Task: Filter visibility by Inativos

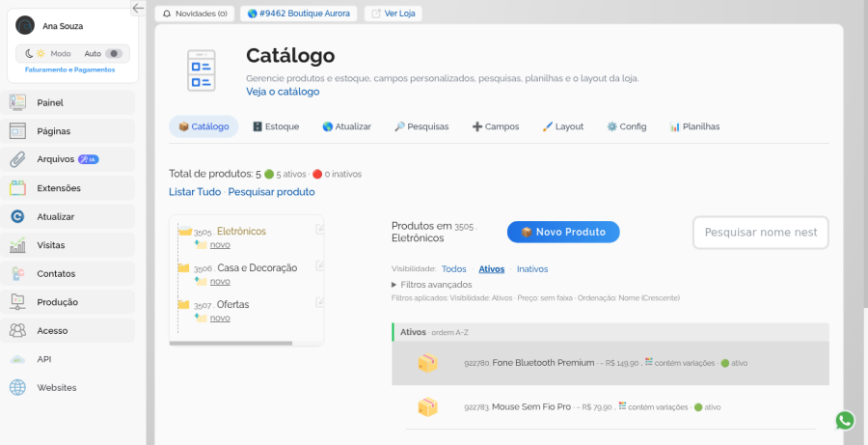Action: pos(532,268)
